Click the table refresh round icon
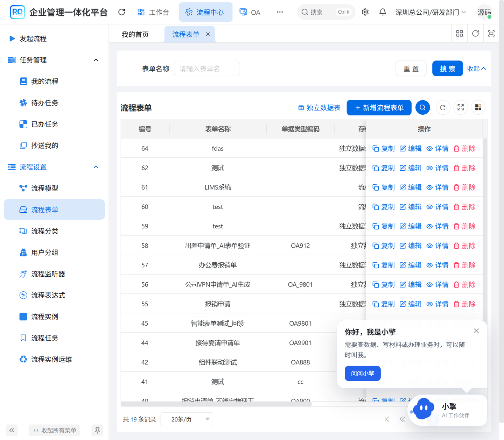504x440 pixels. pos(443,108)
